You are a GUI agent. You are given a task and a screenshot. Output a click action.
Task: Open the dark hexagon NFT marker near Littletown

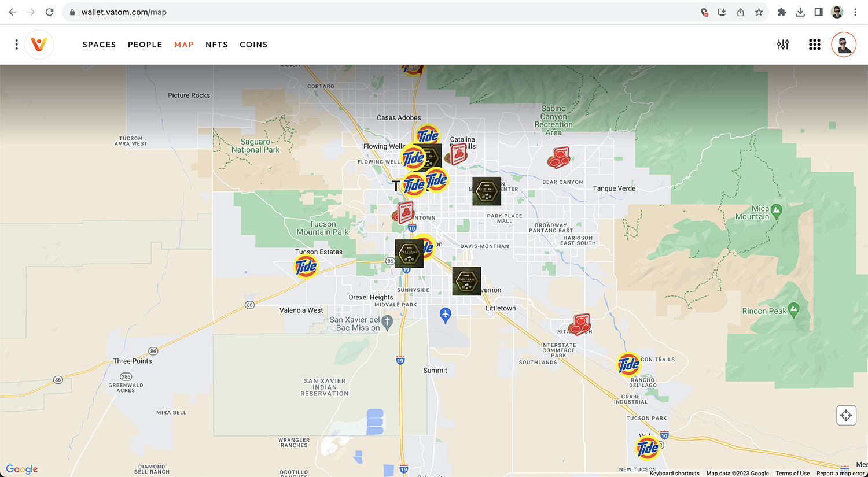(x=466, y=281)
